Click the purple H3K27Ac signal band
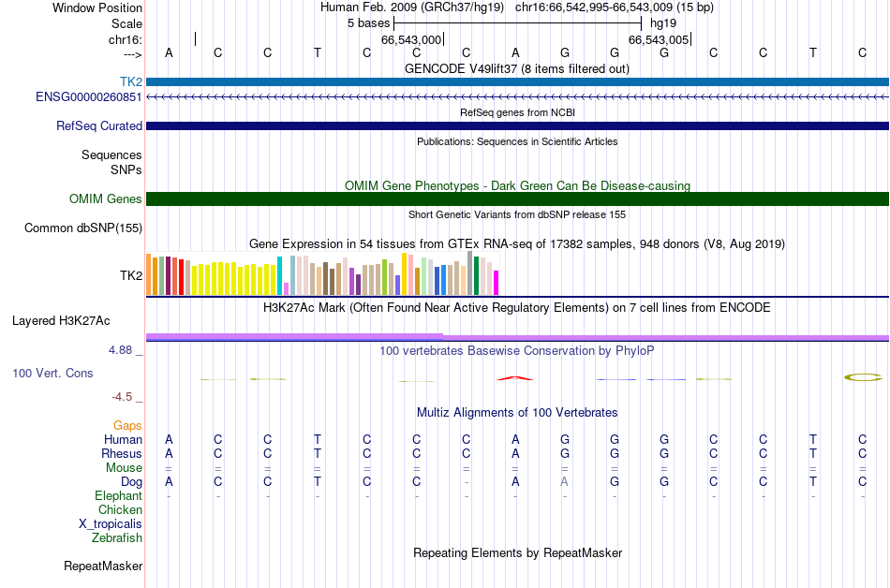The image size is (890, 588). pyautogui.click(x=517, y=337)
